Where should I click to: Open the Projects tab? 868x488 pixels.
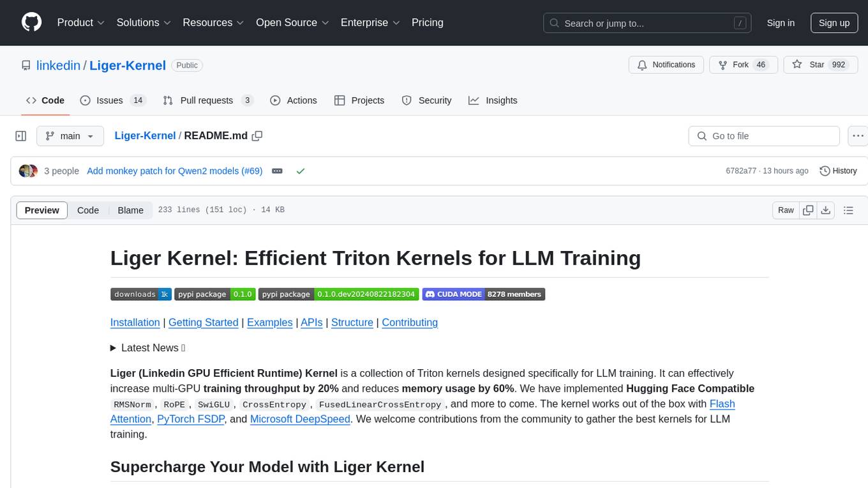coord(359,100)
